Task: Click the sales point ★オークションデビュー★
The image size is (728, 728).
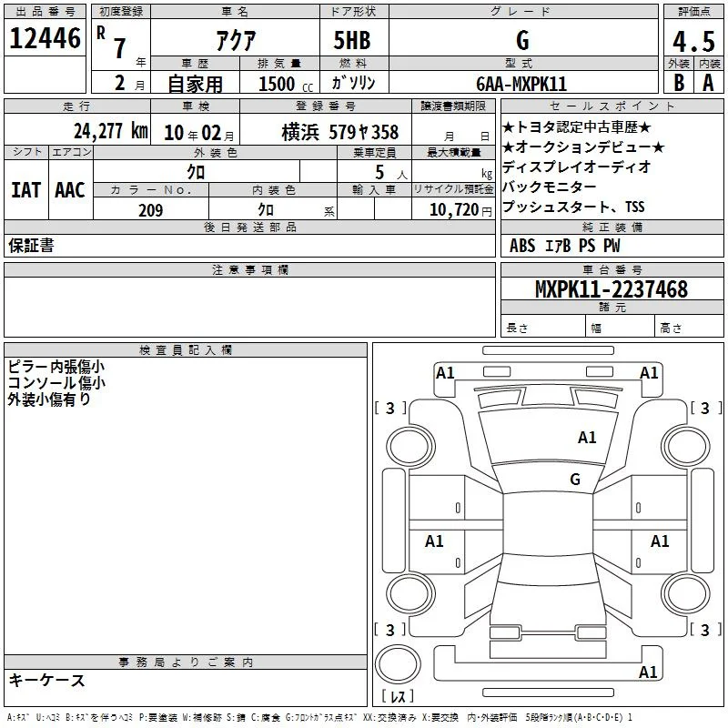Action: tap(583, 147)
